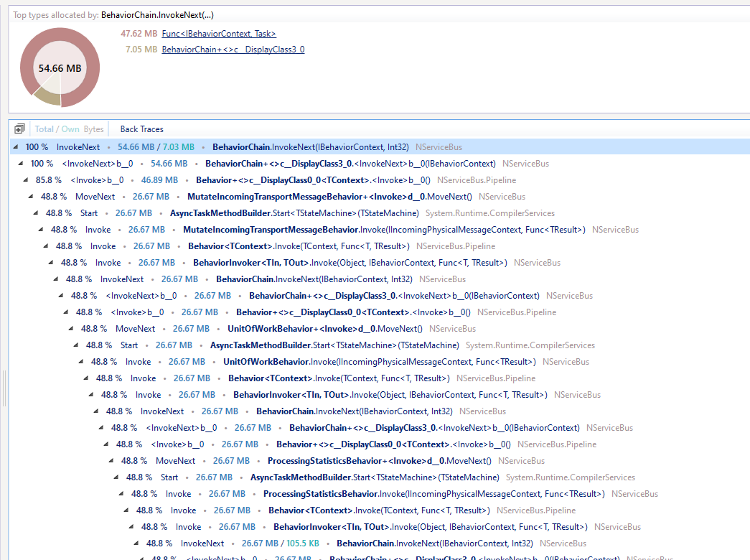Toggle the Bytes display option
750x560 pixels.
[93, 129]
